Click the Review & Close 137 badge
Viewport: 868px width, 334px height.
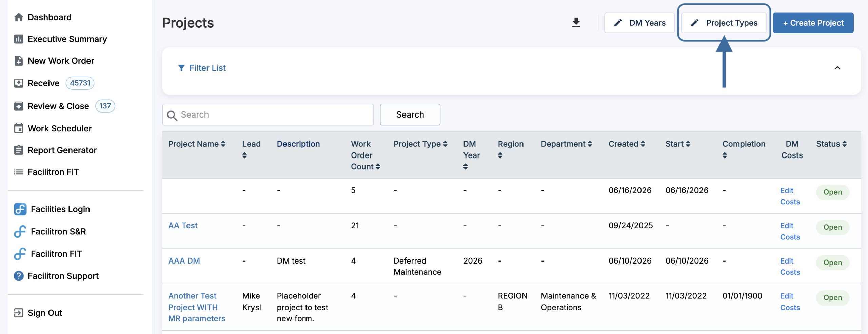(105, 106)
